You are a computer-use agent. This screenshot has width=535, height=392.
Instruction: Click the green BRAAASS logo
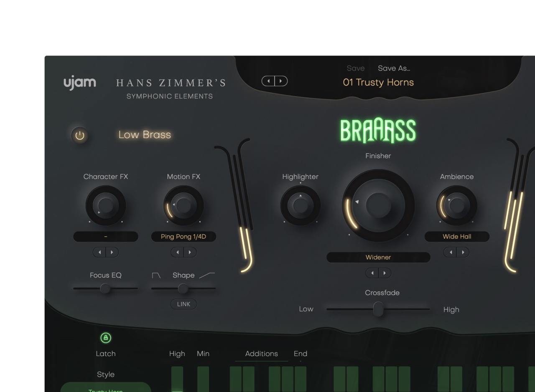[x=378, y=130]
